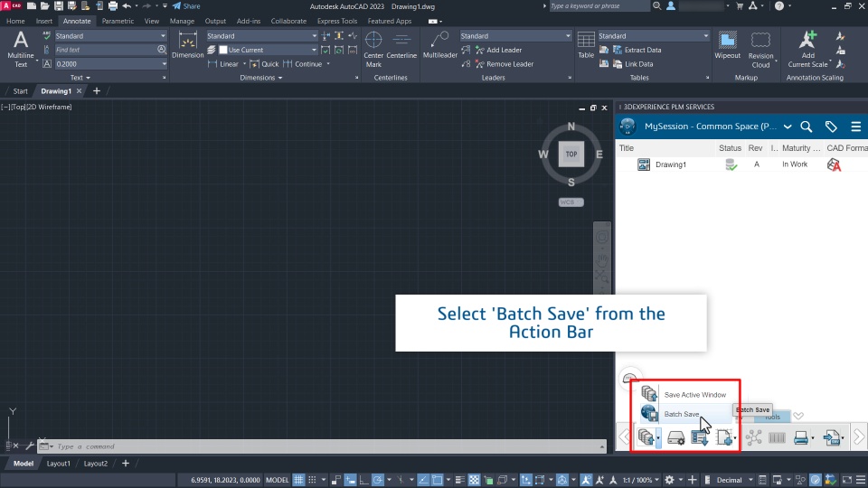This screenshot has width=868, height=488.
Task: Open the PLM Services hamburger menu
Action: point(856,127)
